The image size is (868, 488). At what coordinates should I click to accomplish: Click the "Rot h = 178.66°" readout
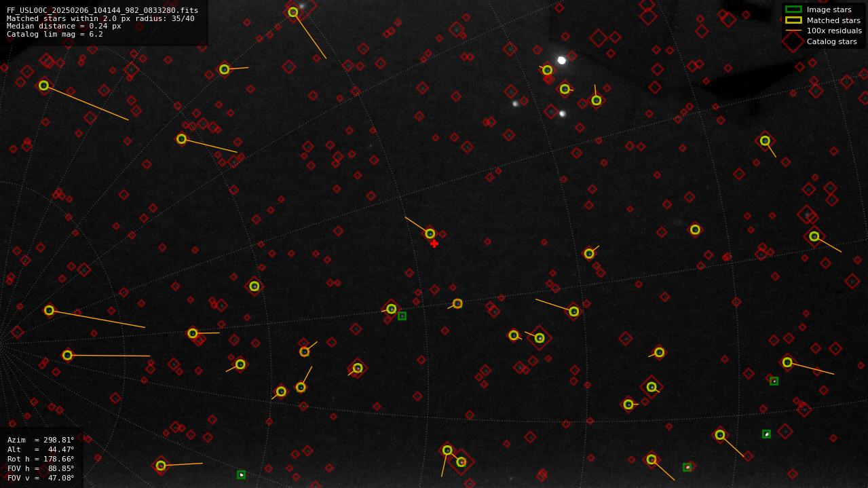(41, 459)
